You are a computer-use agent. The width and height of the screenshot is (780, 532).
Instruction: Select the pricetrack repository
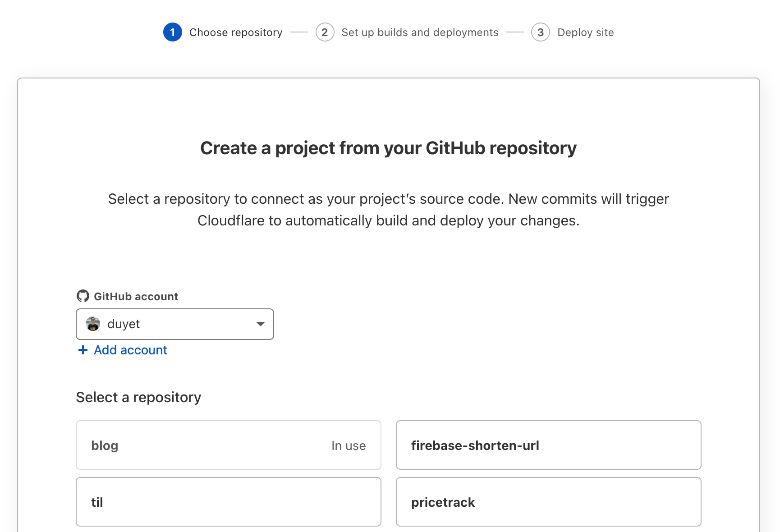(548, 502)
